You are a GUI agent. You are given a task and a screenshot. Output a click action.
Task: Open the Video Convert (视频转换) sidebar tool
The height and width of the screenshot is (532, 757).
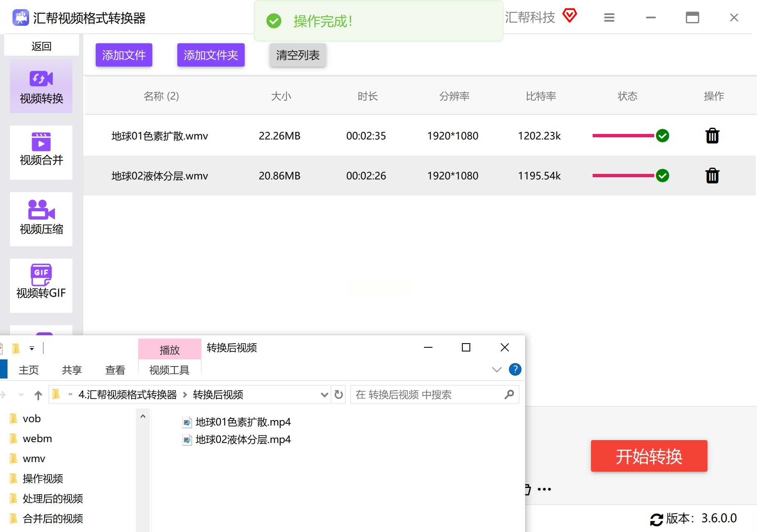tap(41, 87)
